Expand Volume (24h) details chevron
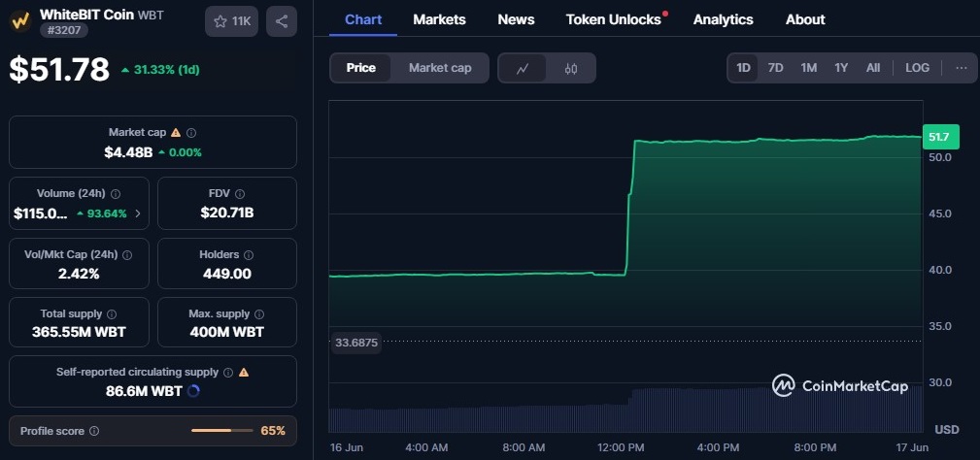The width and height of the screenshot is (980, 460). pos(138,214)
